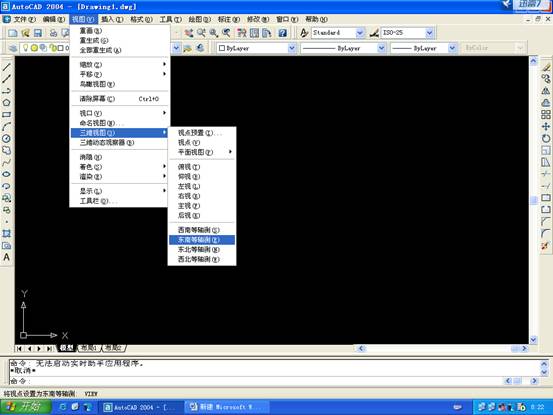Click the Plot printer icon
This screenshot has height=415, width=553.
click(53, 33)
